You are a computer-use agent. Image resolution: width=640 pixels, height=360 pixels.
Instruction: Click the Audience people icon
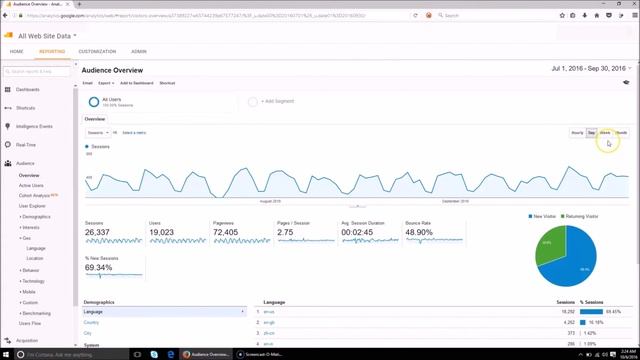tap(8, 163)
